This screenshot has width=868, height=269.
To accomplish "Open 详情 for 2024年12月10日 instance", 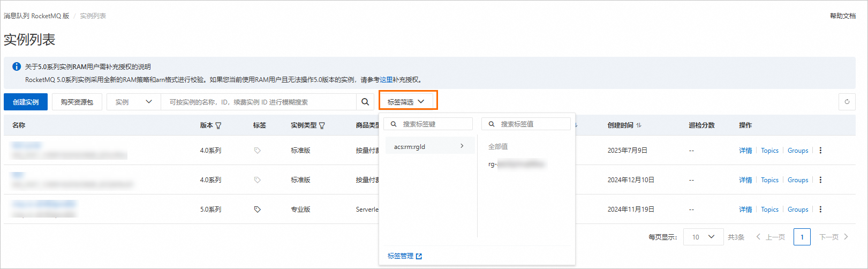I will 745,180.
